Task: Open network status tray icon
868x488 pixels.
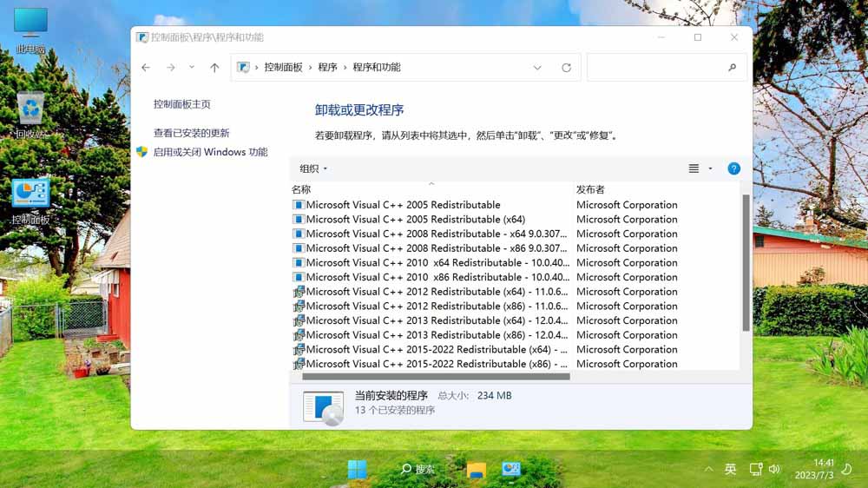Action: coord(756,469)
